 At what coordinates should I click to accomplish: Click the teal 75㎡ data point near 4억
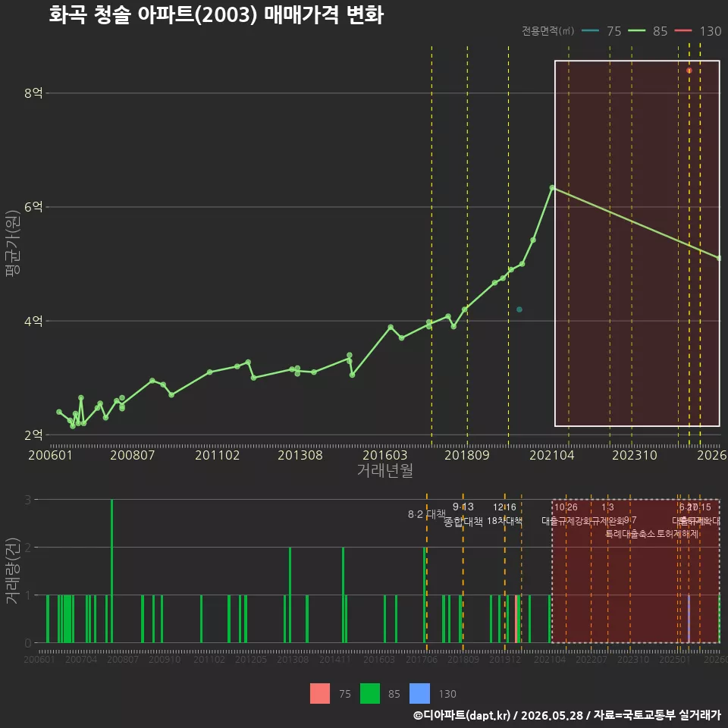[x=519, y=309]
